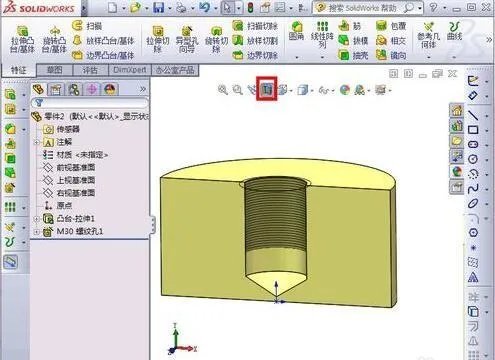
Task: Select 放样切割 lofted cut
Action: click(x=255, y=41)
